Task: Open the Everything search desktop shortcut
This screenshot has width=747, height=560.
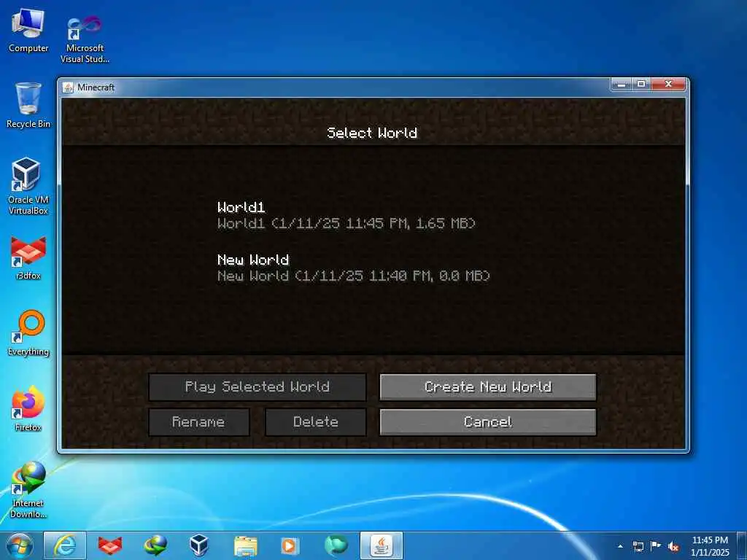Action: point(28,332)
